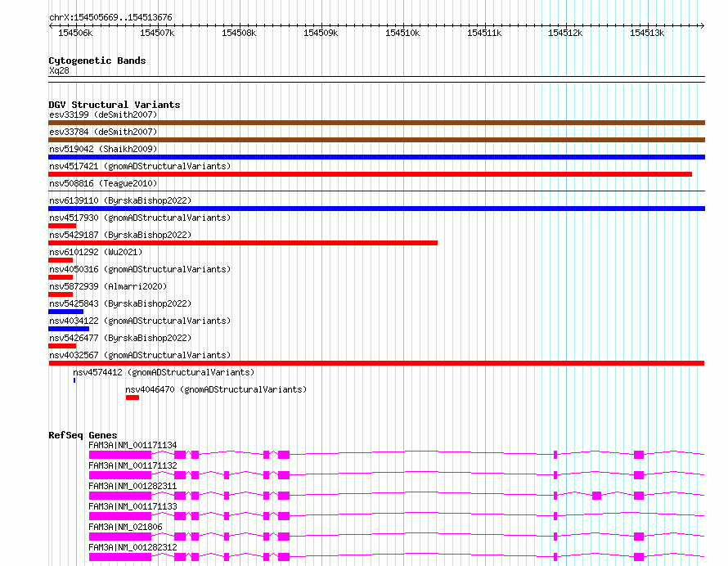Open variant nsv6101292 (Wu2021)
This screenshot has height=566, width=728.
point(96,252)
